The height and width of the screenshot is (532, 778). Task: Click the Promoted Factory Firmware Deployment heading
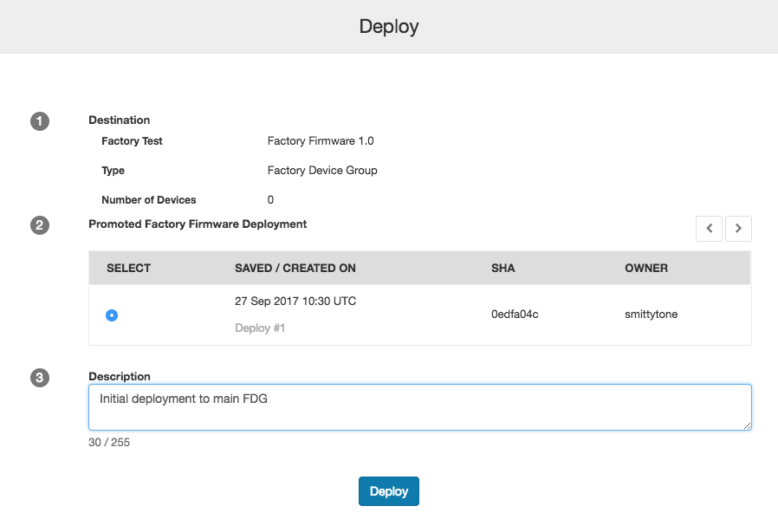pos(197,224)
